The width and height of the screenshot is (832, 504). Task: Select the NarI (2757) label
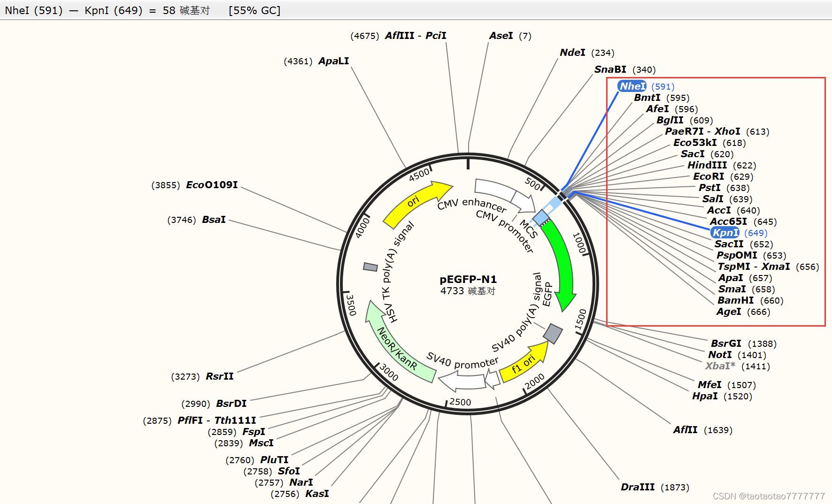284,482
